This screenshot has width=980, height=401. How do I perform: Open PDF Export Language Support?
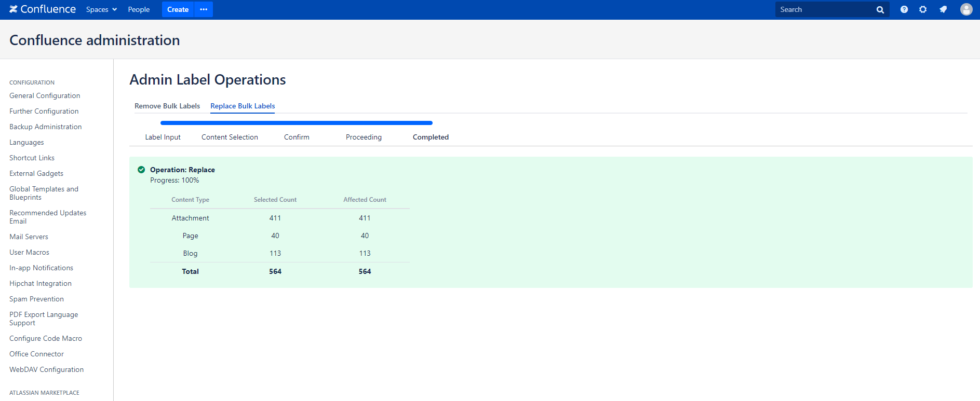tap(44, 319)
